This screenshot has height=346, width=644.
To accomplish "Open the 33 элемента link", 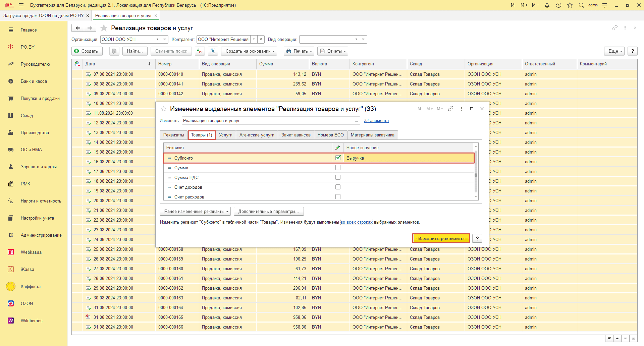I will (x=376, y=121).
